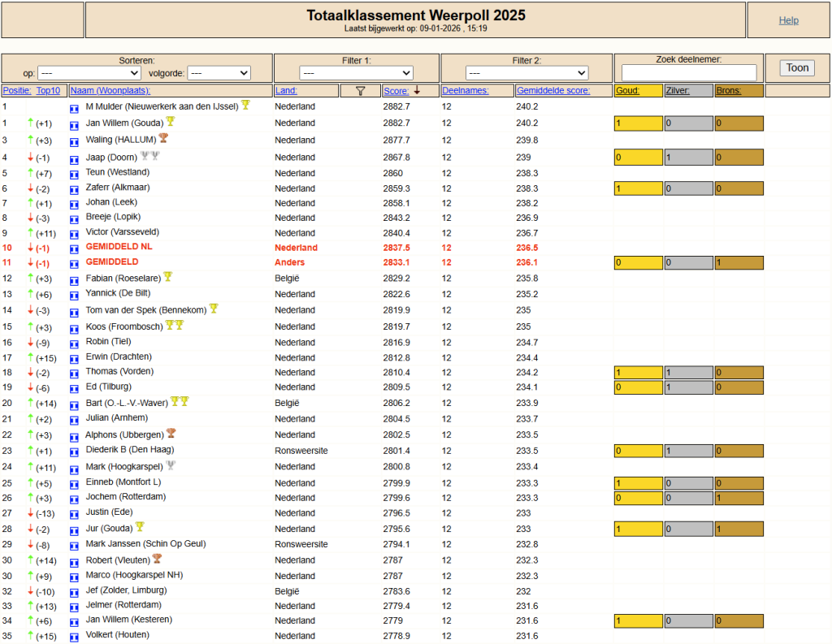The image size is (832, 644).
Task: Sort by the Land column header
Action: coord(286,91)
